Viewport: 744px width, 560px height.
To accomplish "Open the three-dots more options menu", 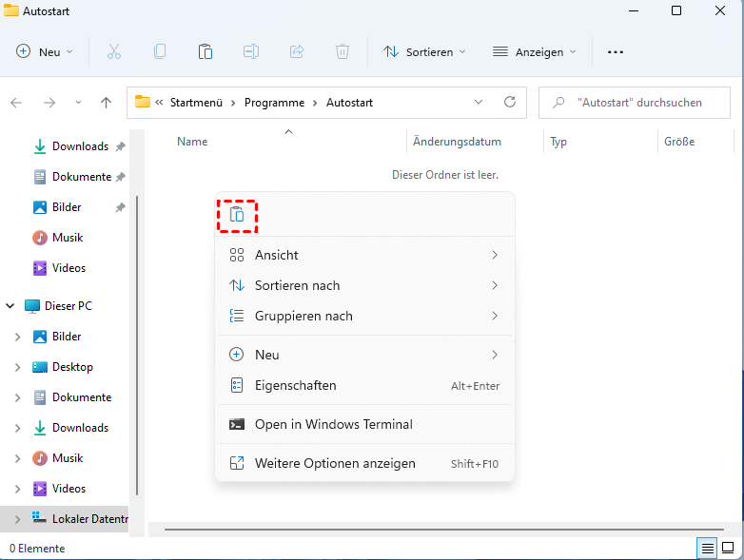I will pos(616,51).
